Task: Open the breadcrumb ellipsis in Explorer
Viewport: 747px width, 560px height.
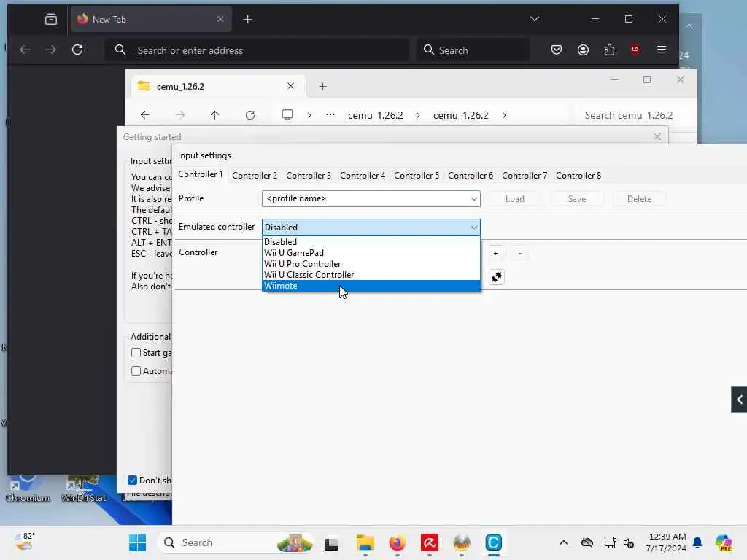Action: [x=330, y=115]
